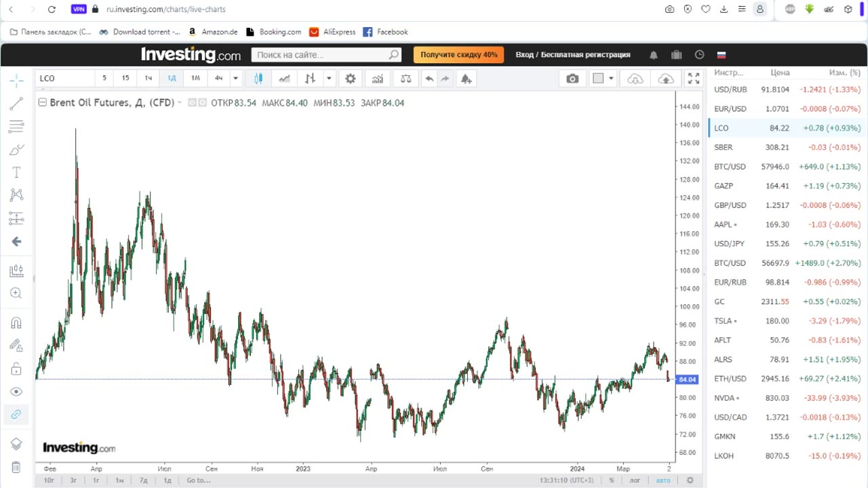Click the back arrow in left toolbar
Screen dimensions: 868x488
tap(16, 241)
